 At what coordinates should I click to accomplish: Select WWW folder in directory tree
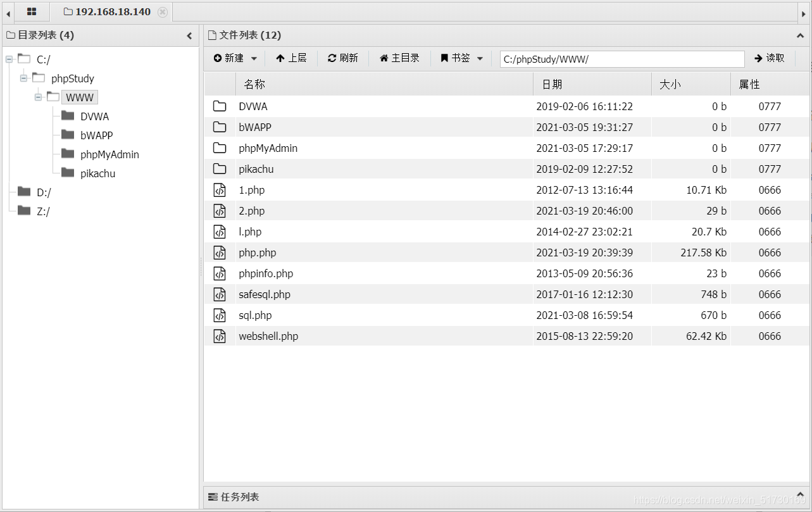80,97
